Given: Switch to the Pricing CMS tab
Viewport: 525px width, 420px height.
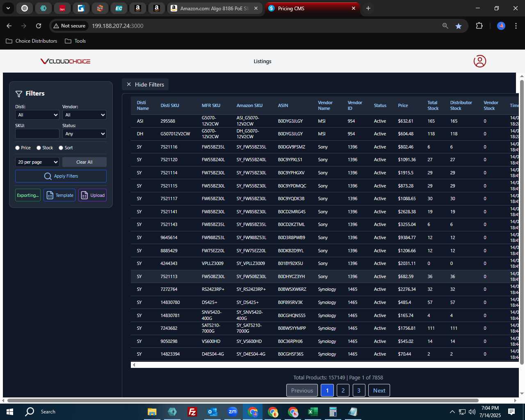Looking at the screenshot, I should pyautogui.click(x=313, y=8).
